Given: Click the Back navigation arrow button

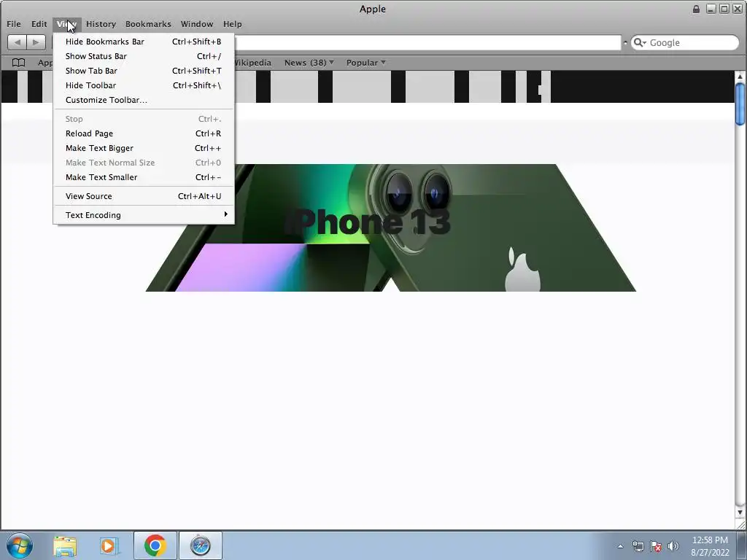Looking at the screenshot, I should click(18, 42).
